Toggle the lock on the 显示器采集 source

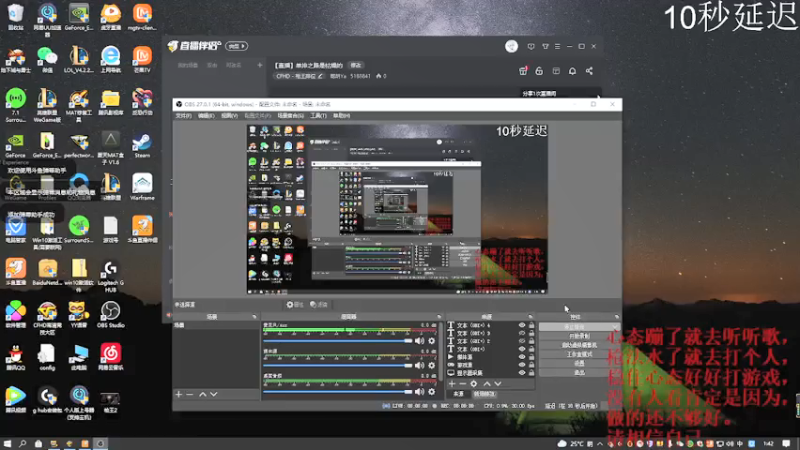pyautogui.click(x=531, y=373)
